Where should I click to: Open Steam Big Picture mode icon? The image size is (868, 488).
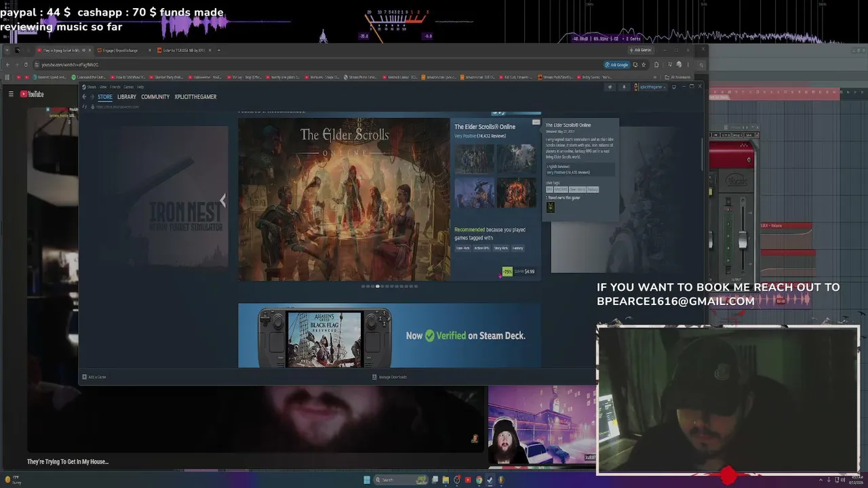coord(674,87)
